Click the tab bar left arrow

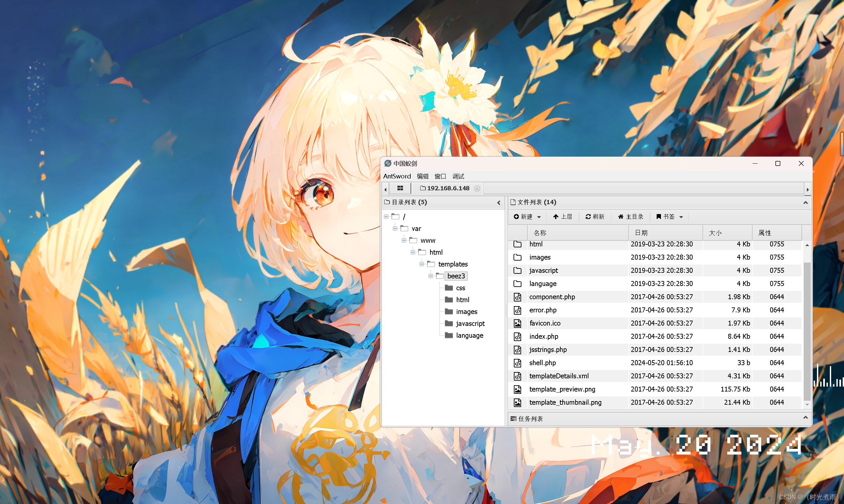coord(385,190)
